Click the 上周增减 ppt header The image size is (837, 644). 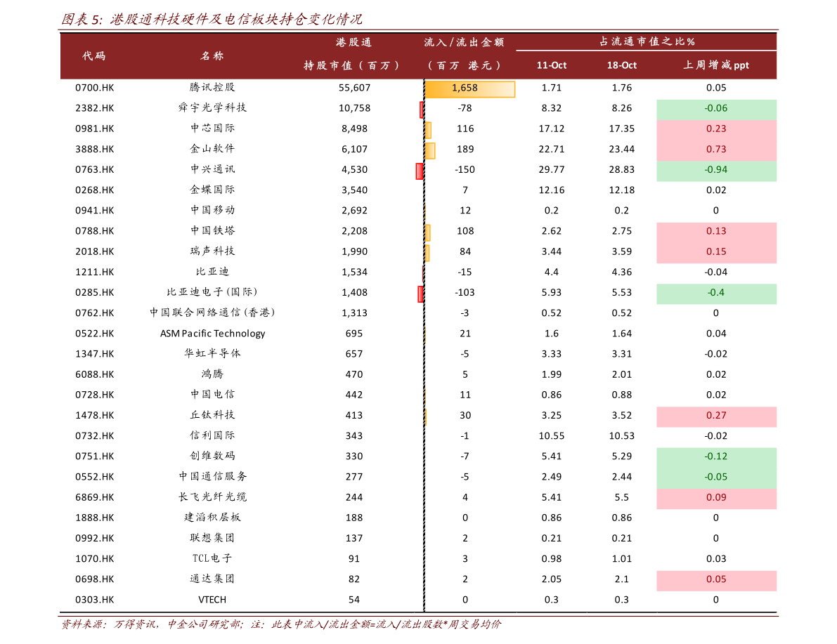tap(716, 65)
